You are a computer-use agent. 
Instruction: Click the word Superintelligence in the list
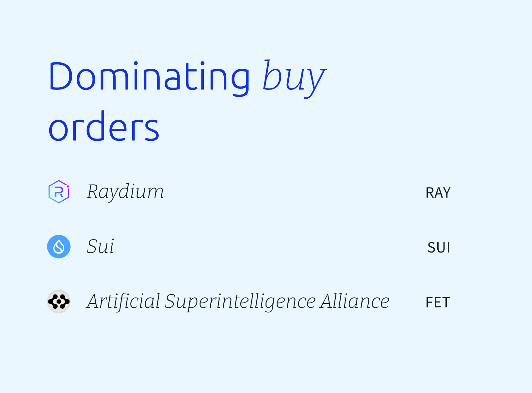point(240,302)
